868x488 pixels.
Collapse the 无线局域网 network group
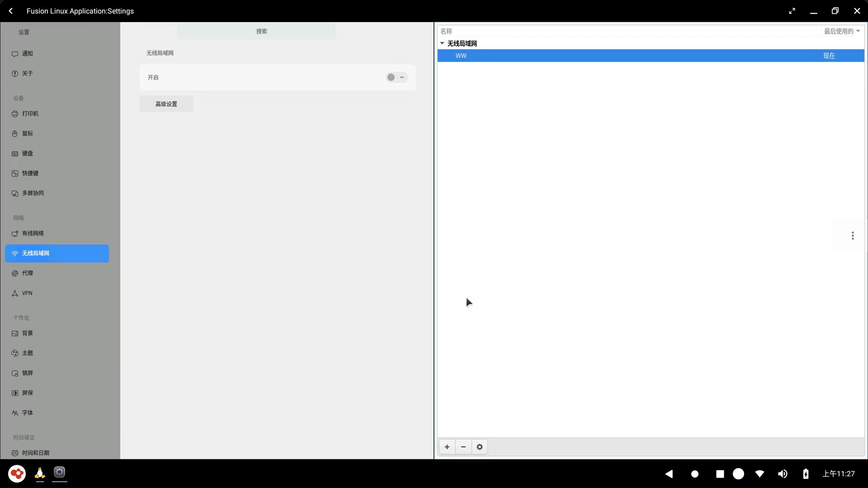[x=441, y=43]
